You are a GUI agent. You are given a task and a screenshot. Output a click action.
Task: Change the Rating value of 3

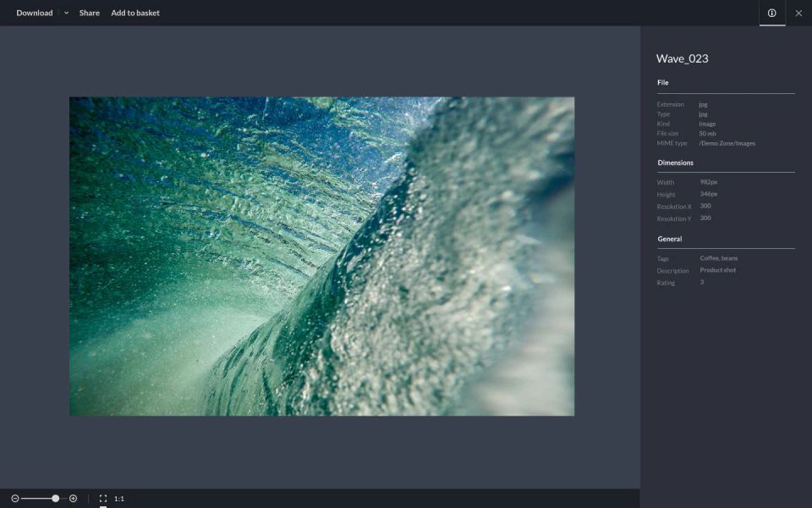700,282
